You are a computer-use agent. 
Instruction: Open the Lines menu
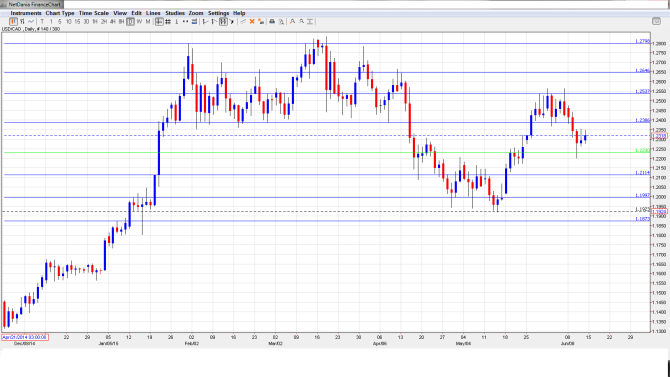pos(153,13)
